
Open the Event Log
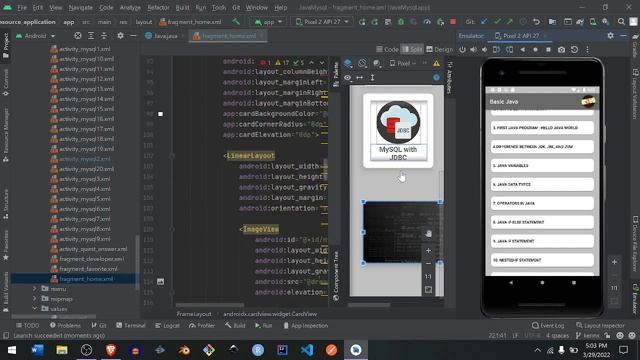click(548, 325)
